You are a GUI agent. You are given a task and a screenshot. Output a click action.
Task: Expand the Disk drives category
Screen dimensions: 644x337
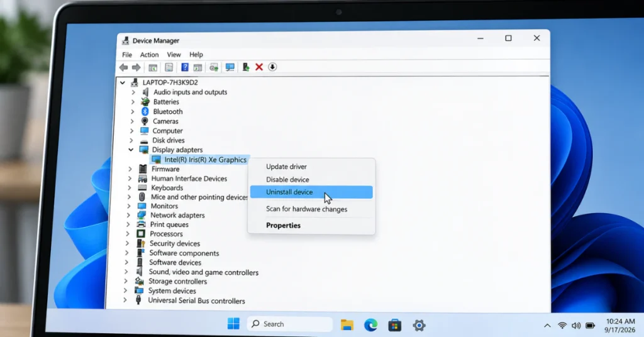tap(131, 140)
